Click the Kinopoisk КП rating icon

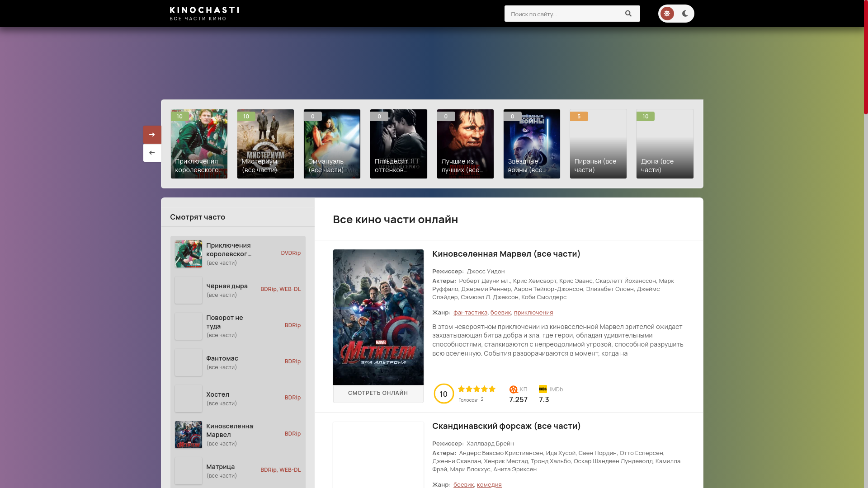pos(514,389)
